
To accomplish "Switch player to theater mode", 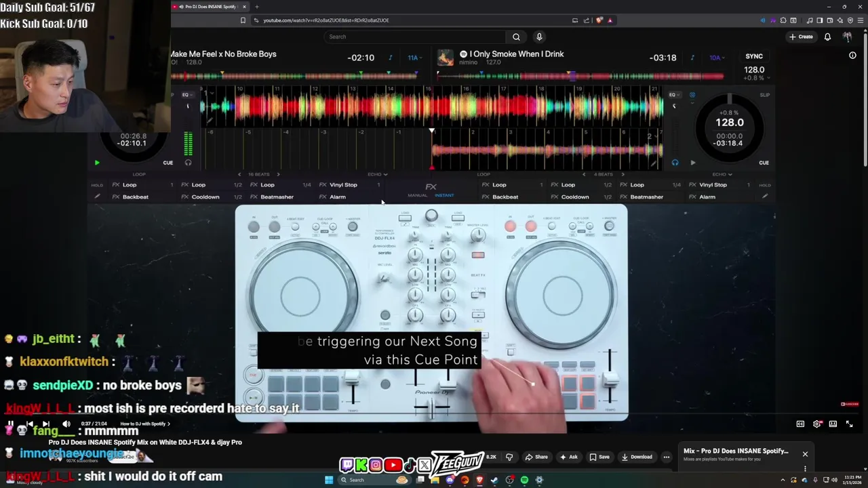I will tap(833, 424).
